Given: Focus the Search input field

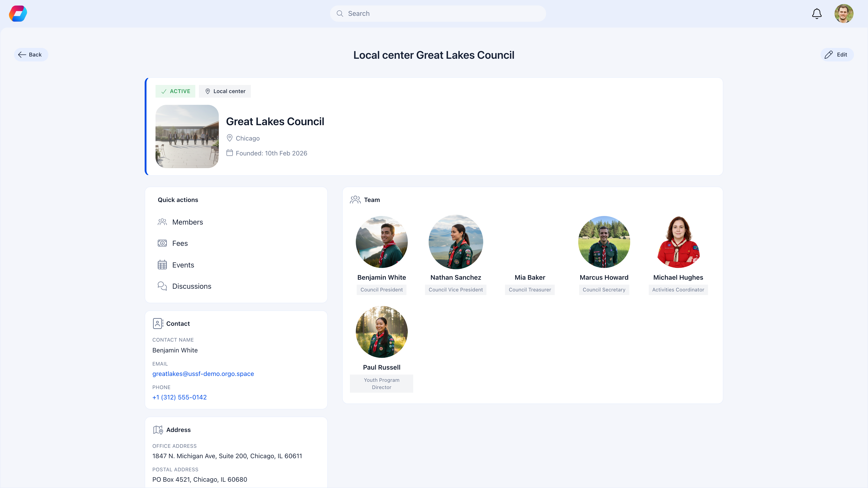Looking at the screenshot, I should click(x=438, y=14).
